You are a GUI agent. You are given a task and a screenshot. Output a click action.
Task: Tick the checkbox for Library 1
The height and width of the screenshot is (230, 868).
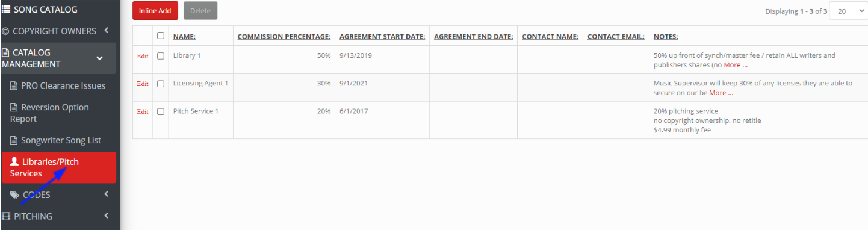point(161,56)
